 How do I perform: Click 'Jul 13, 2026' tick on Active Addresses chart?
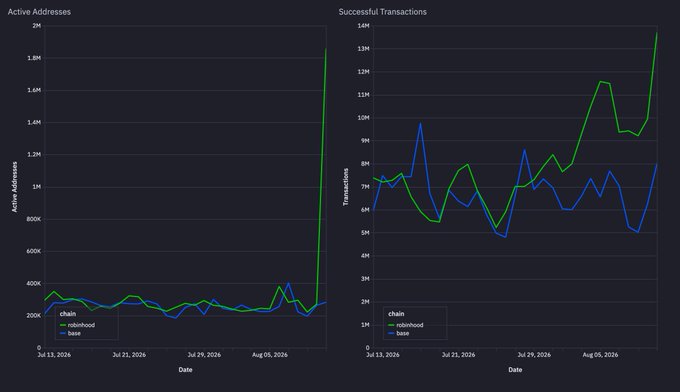54,355
